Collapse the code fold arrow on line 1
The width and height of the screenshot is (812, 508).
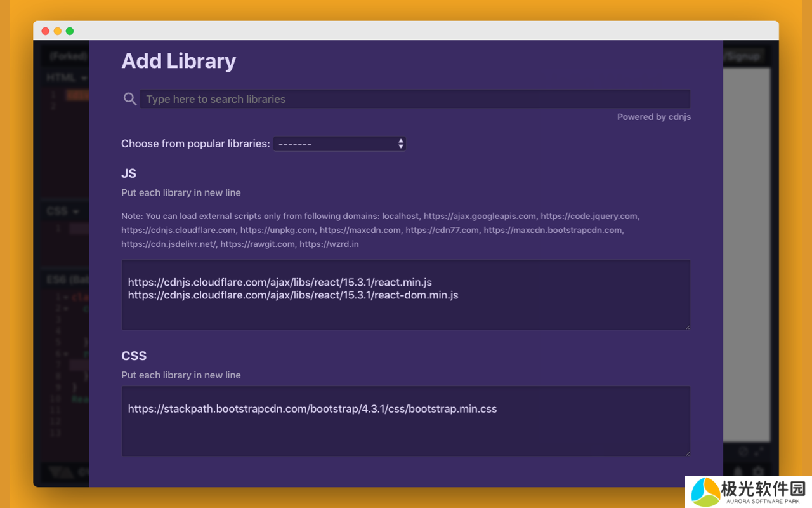pos(66,297)
